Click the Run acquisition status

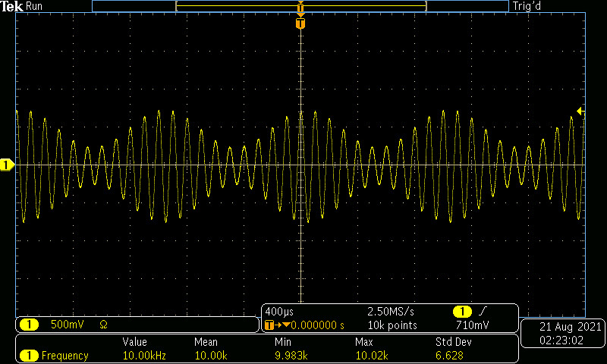pos(34,6)
